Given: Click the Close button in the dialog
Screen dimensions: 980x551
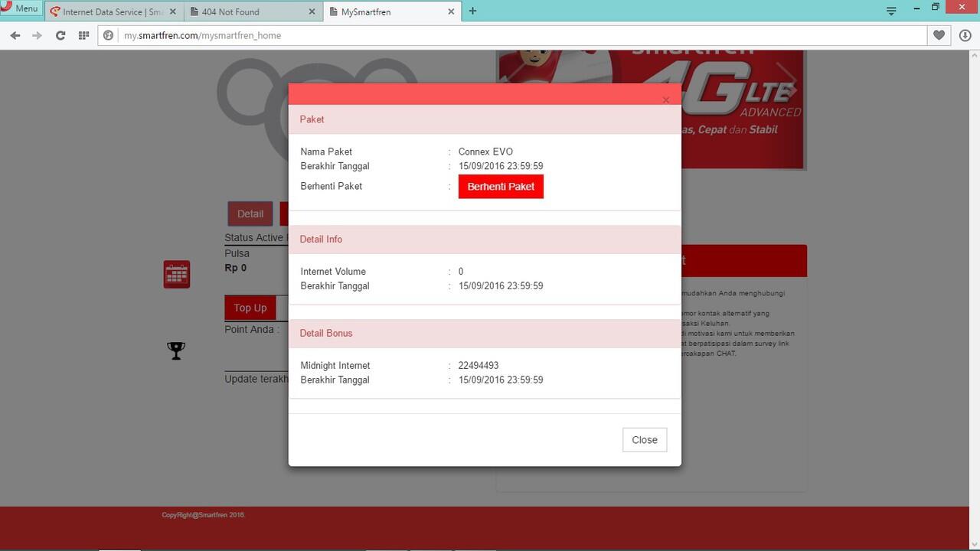Looking at the screenshot, I should click(x=645, y=440).
